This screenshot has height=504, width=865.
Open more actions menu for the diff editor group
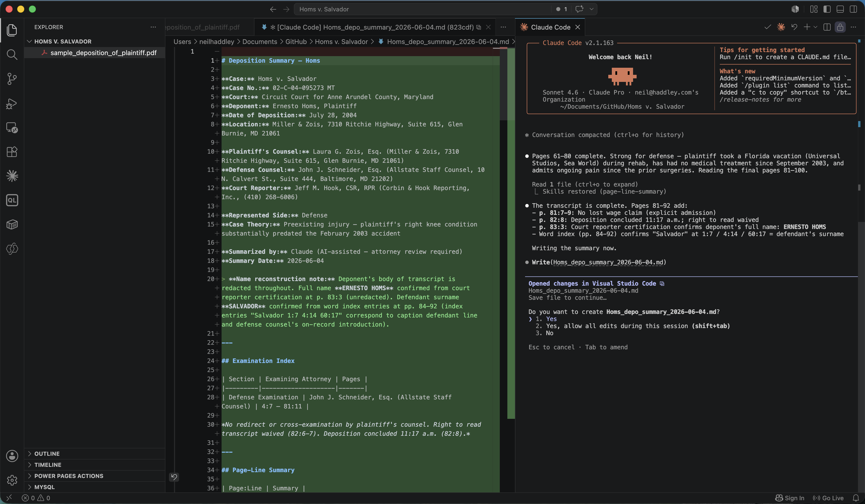[x=503, y=27]
